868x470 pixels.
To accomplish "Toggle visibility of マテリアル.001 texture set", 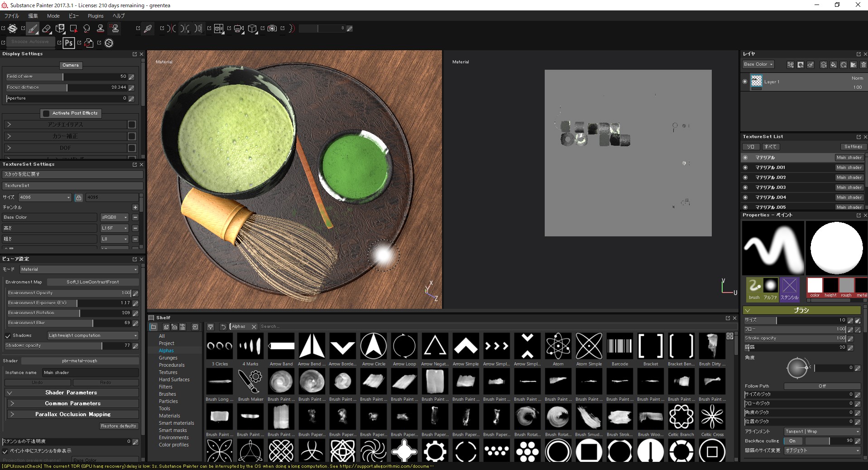I will coord(745,168).
